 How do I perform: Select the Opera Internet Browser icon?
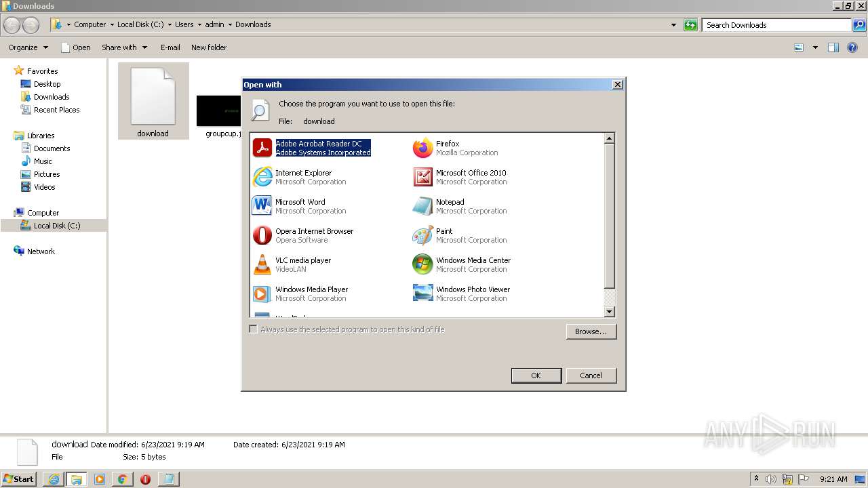coord(262,235)
